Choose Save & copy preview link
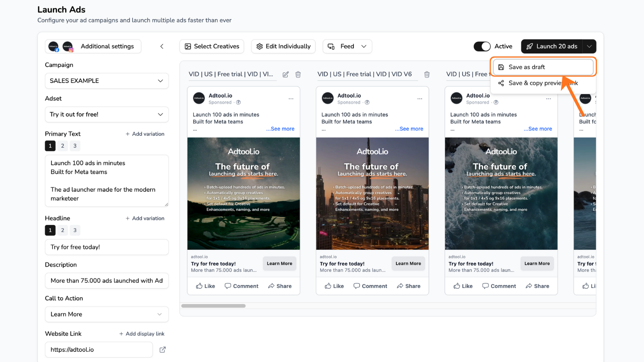 click(x=543, y=83)
